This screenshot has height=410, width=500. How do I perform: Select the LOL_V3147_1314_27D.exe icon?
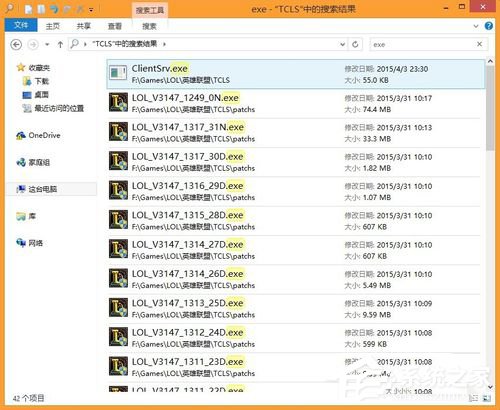[x=118, y=249]
